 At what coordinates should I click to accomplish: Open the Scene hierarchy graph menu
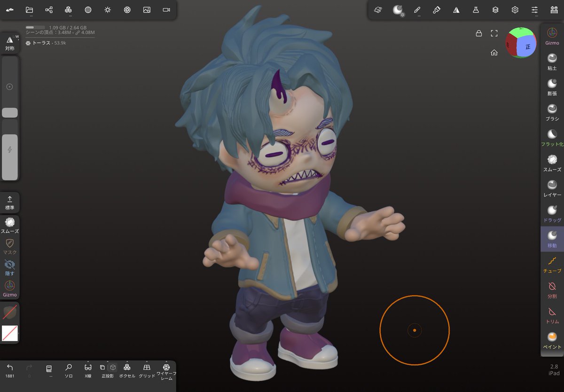[49, 10]
